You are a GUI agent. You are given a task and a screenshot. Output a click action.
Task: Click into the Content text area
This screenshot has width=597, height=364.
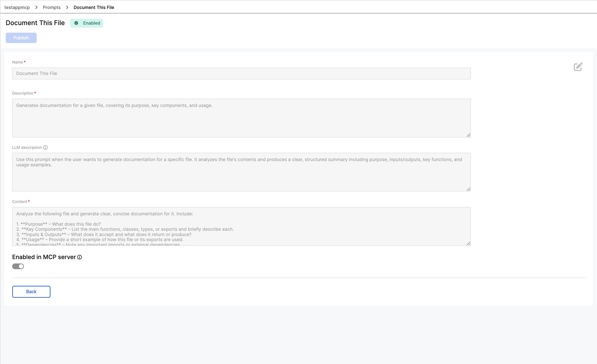coord(241,226)
